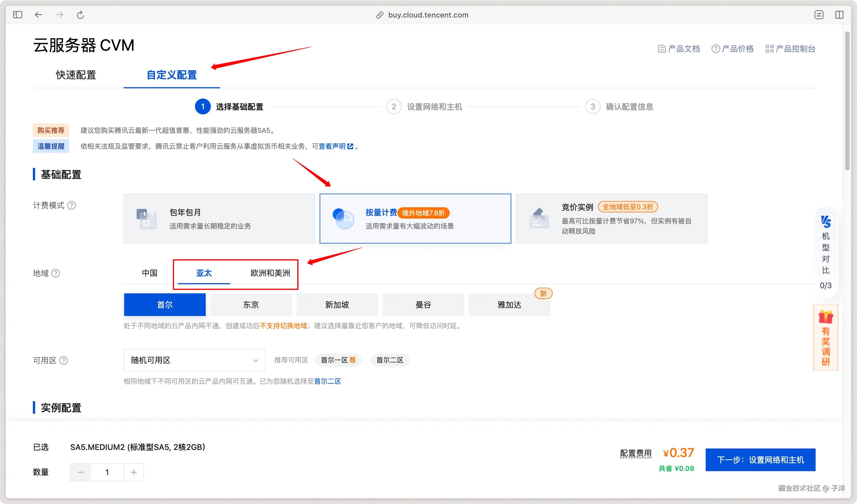Click the browser sidebar toggle icon

(x=18, y=15)
